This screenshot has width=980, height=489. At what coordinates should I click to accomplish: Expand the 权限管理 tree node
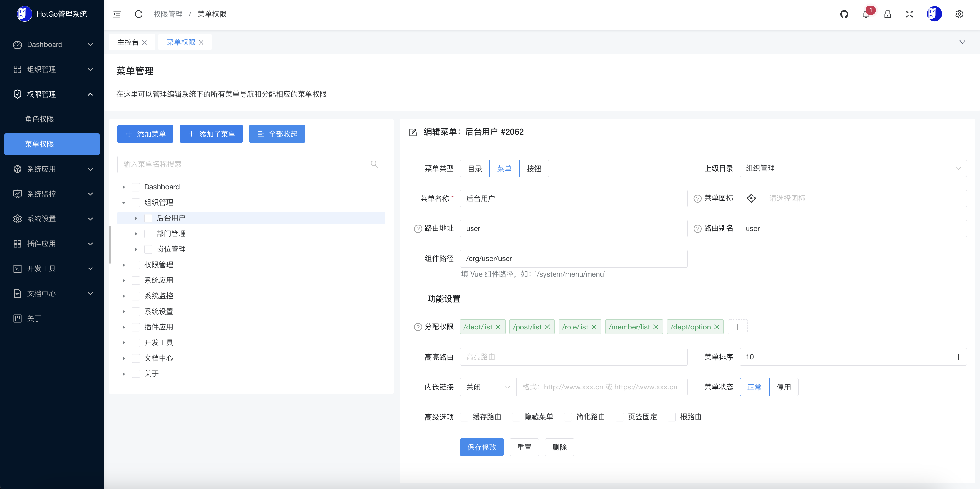click(x=124, y=265)
